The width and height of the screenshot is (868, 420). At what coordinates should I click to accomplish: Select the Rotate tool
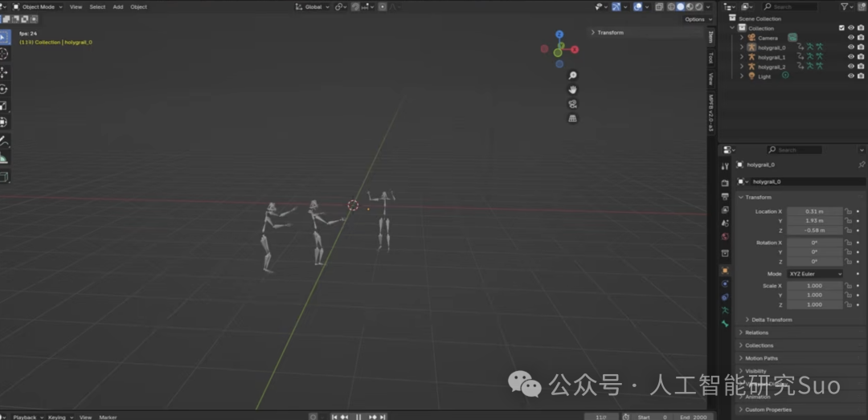4,89
